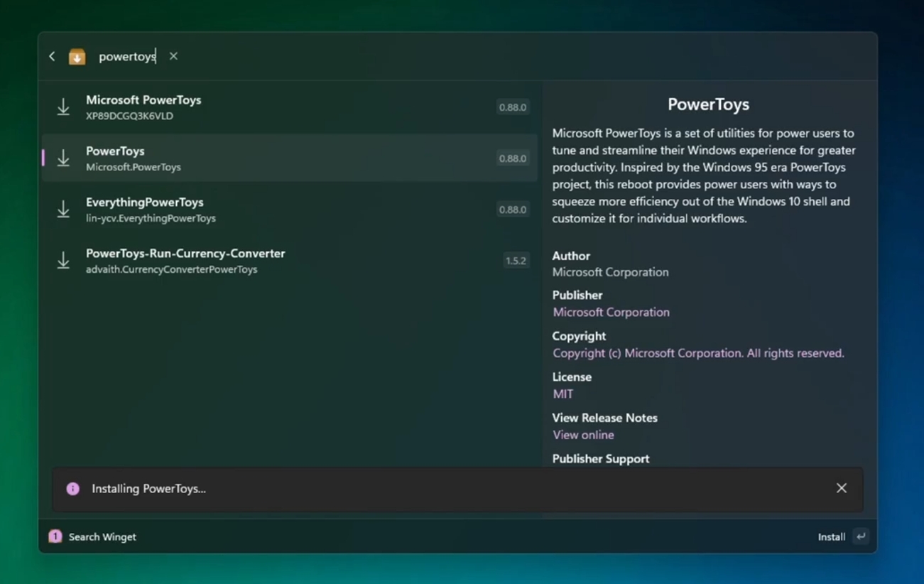Click the Search Winget status icon
The height and width of the screenshot is (584, 924).
55,536
